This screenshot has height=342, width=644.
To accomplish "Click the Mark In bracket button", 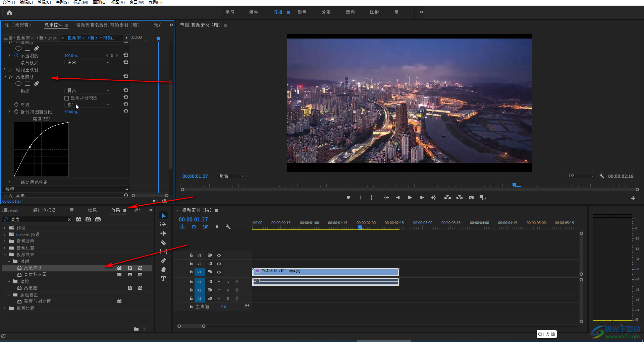I will point(361,198).
